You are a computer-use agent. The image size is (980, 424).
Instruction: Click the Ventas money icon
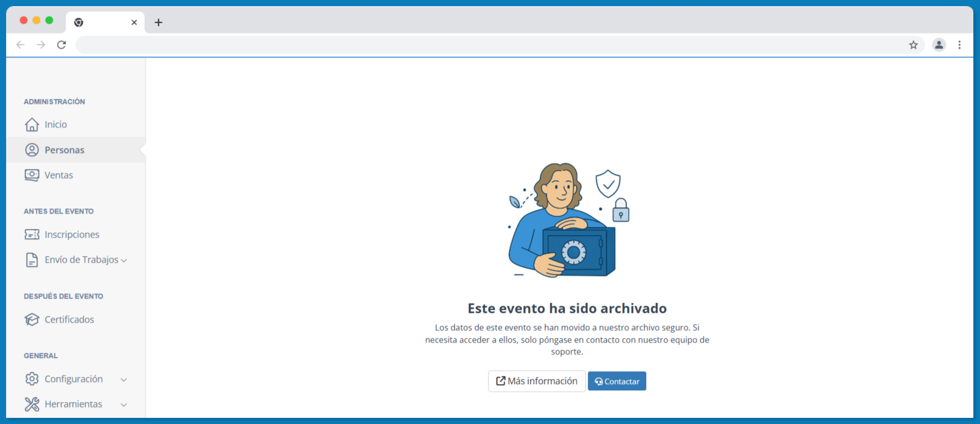click(32, 175)
